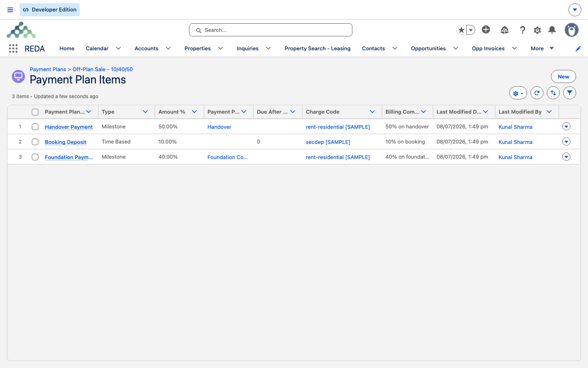588x368 pixels.
Task: Open the sort icon for the list
Action: click(553, 93)
